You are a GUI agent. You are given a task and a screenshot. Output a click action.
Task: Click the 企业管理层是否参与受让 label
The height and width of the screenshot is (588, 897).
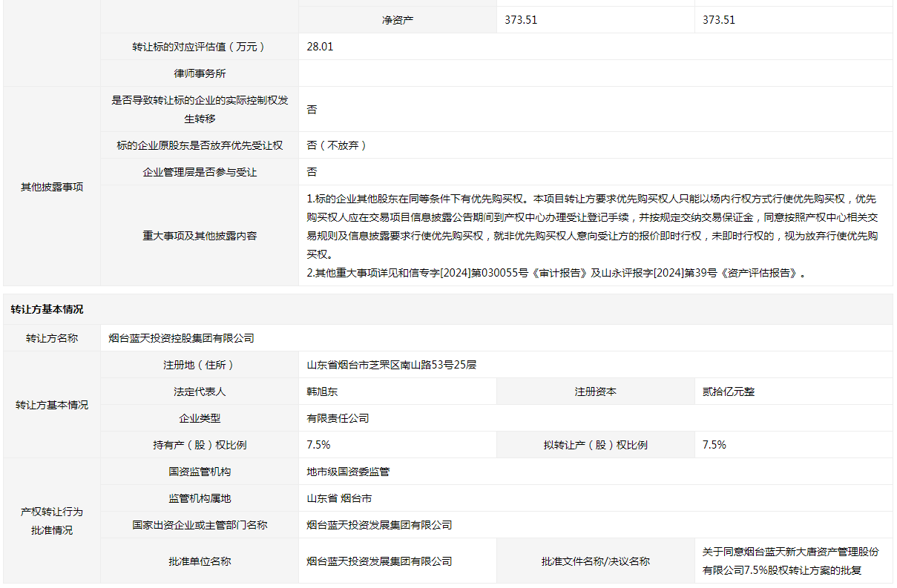click(200, 172)
